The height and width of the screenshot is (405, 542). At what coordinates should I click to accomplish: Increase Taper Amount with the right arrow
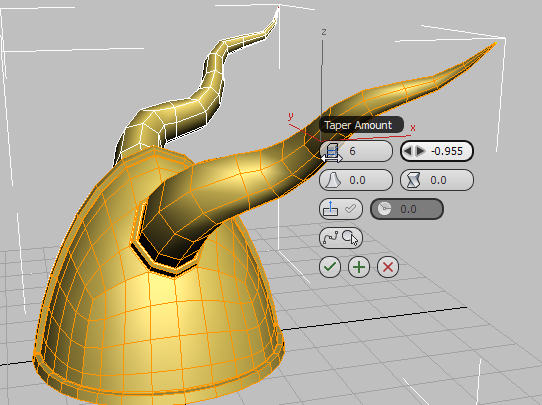pyautogui.click(x=420, y=151)
